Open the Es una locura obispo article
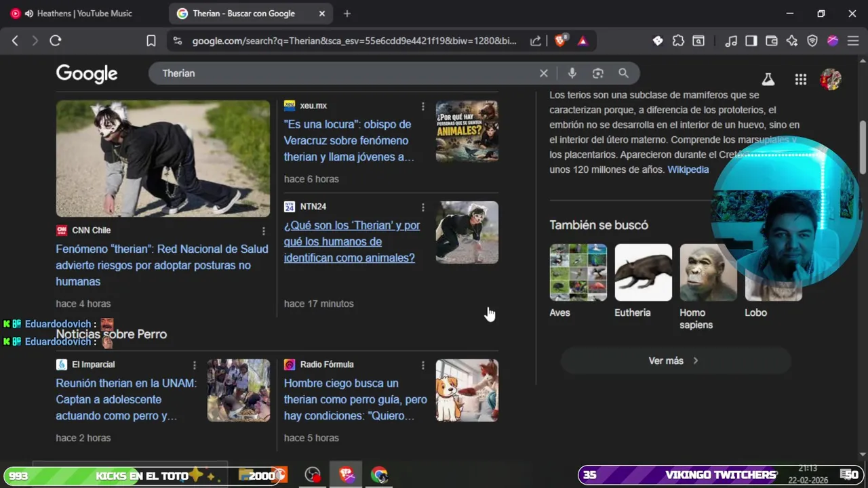Screen dimensions: 868x488 coord(349,140)
